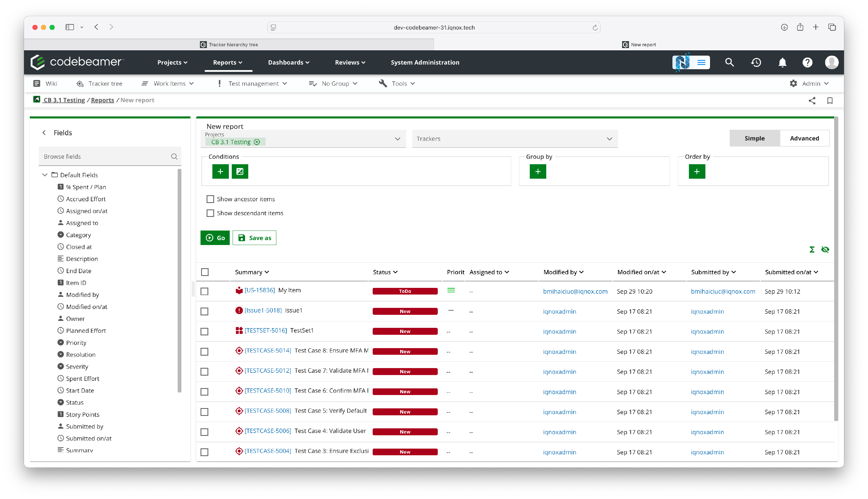The height and width of the screenshot is (499, 868).
Task: Click the share icon near breadcrumb
Action: [812, 100]
